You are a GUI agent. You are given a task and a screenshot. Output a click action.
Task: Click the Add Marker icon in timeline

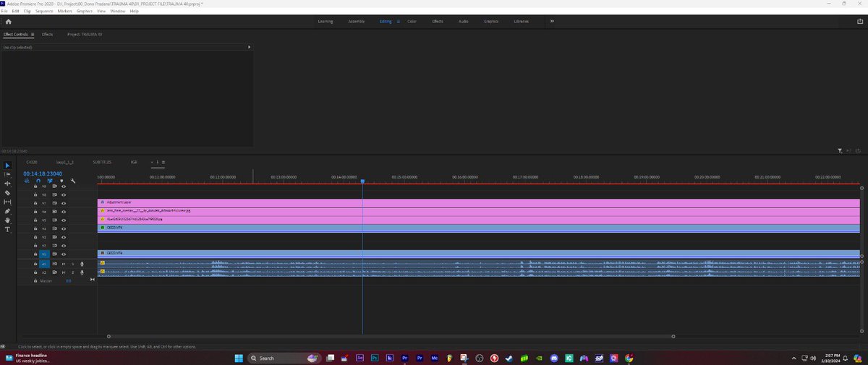pos(61,181)
